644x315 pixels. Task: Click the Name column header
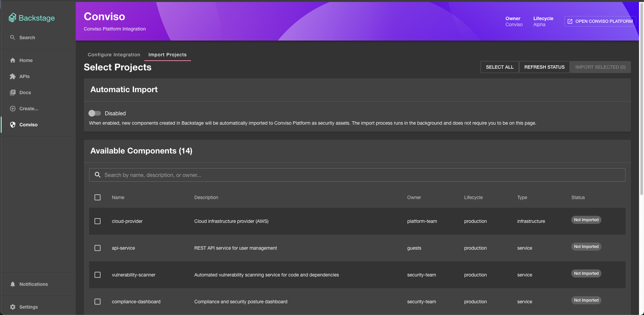click(x=118, y=197)
